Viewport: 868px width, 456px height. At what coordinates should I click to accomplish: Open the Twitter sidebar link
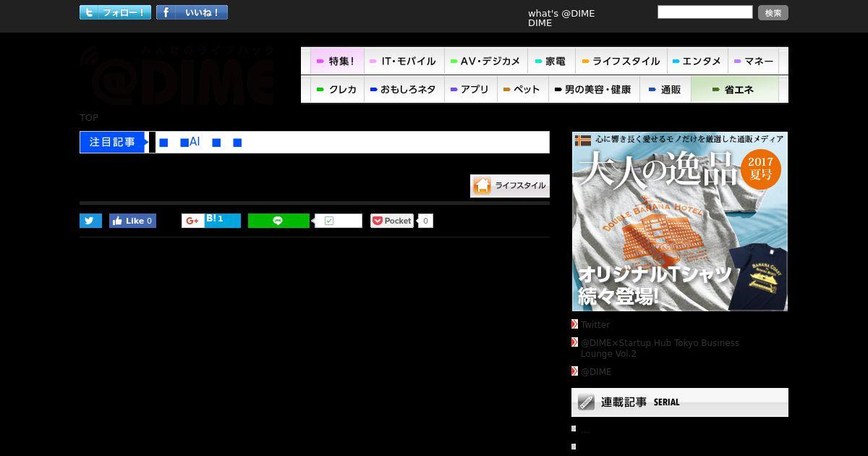[x=595, y=325]
